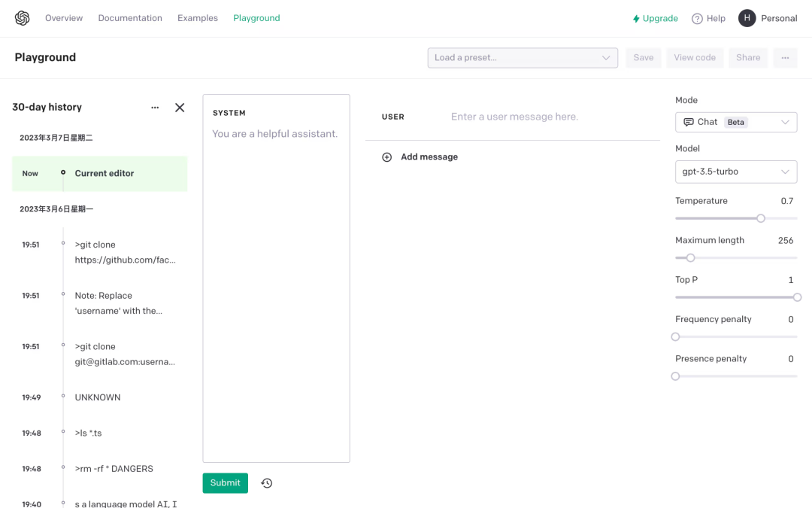Open the UNKNOWN history entry
The height and width of the screenshot is (508, 812).
click(99, 397)
